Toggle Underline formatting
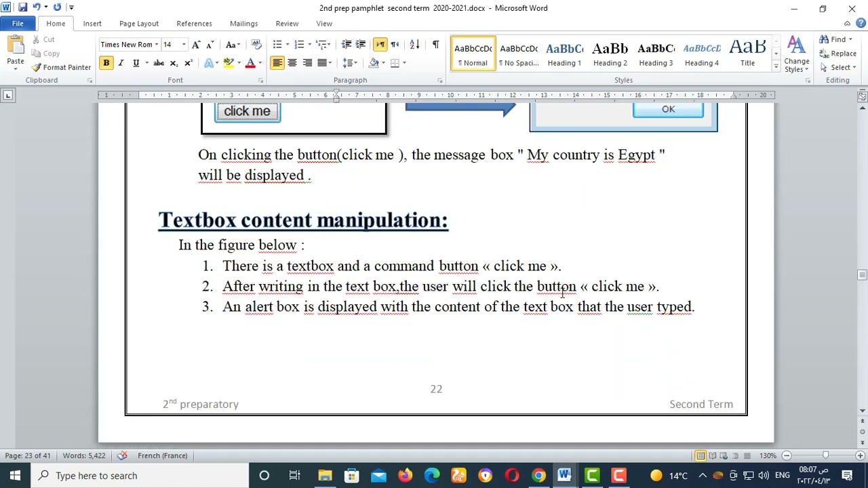This screenshot has width=868, height=488. click(x=136, y=63)
